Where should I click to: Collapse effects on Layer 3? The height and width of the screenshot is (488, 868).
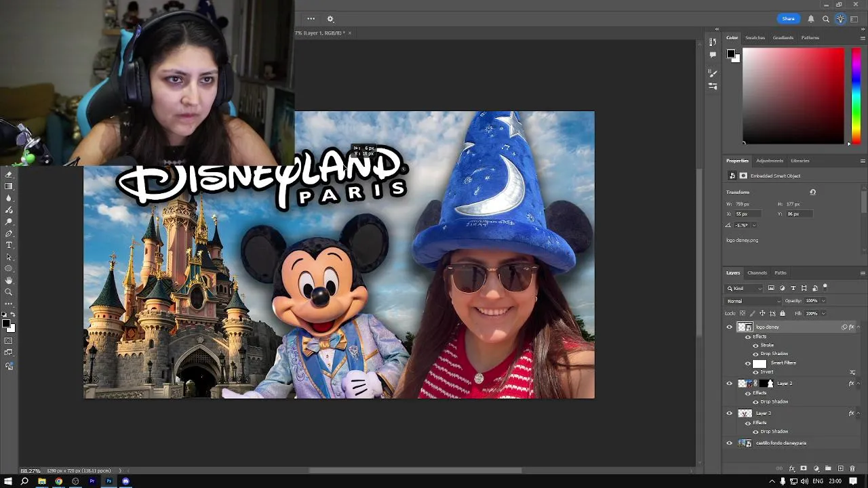859,413
